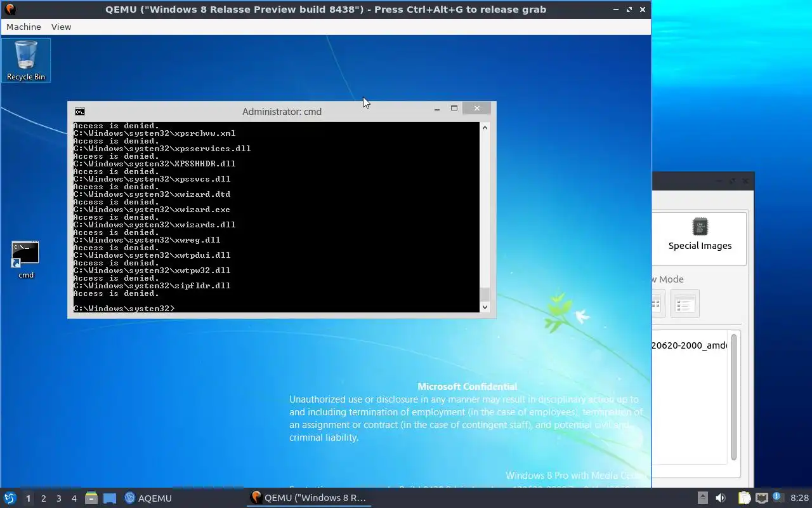Switch to workspace 1
Screen dimensions: 812x508
[x=28, y=498]
